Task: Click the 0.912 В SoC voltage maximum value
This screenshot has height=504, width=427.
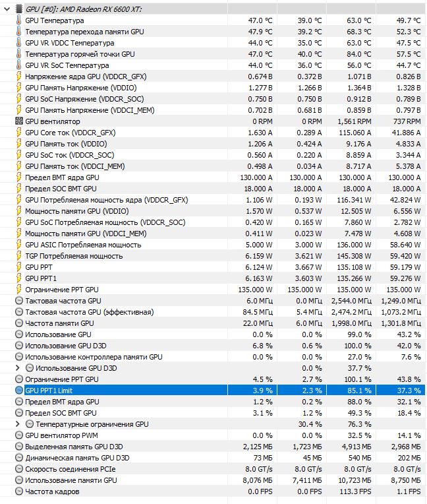Action: (359, 99)
